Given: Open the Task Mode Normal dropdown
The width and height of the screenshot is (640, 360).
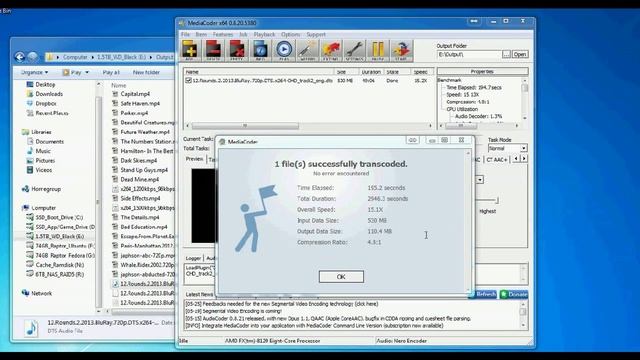Looking at the screenshot, I should pyautogui.click(x=523, y=149).
